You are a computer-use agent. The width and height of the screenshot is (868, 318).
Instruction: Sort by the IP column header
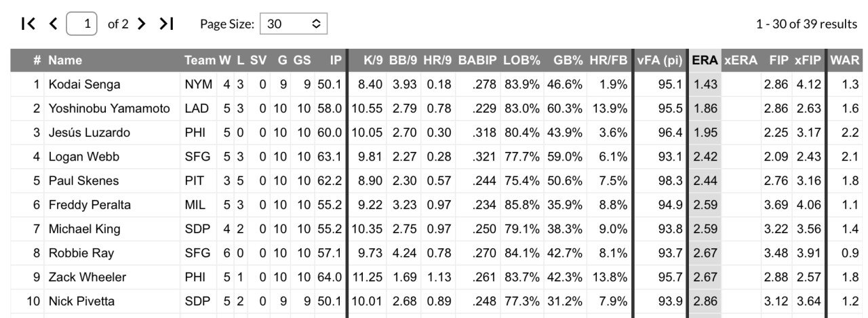[x=336, y=60]
